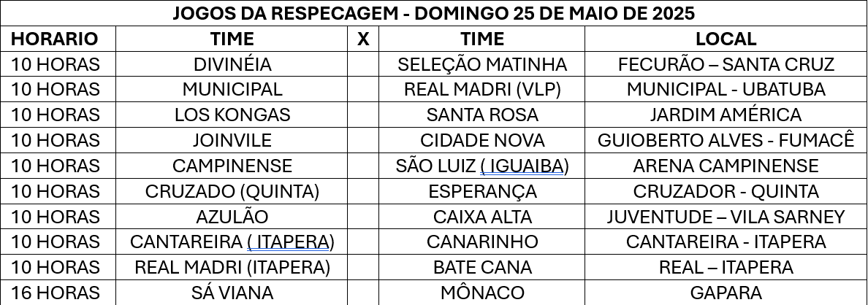Click the SELEÇÃO MATINHA cell
The width and height of the screenshot is (868, 305).
click(482, 64)
